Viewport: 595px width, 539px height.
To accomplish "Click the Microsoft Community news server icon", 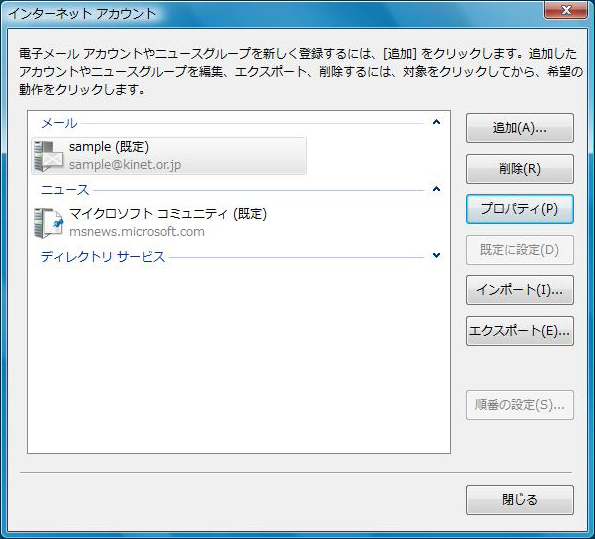I will coord(48,223).
